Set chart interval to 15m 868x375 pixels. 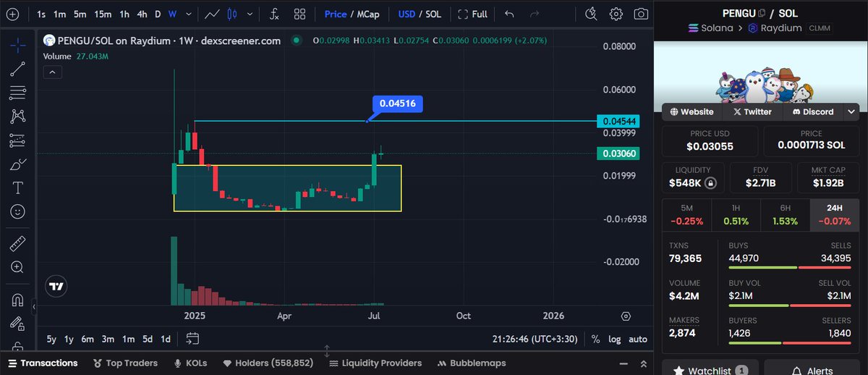103,14
